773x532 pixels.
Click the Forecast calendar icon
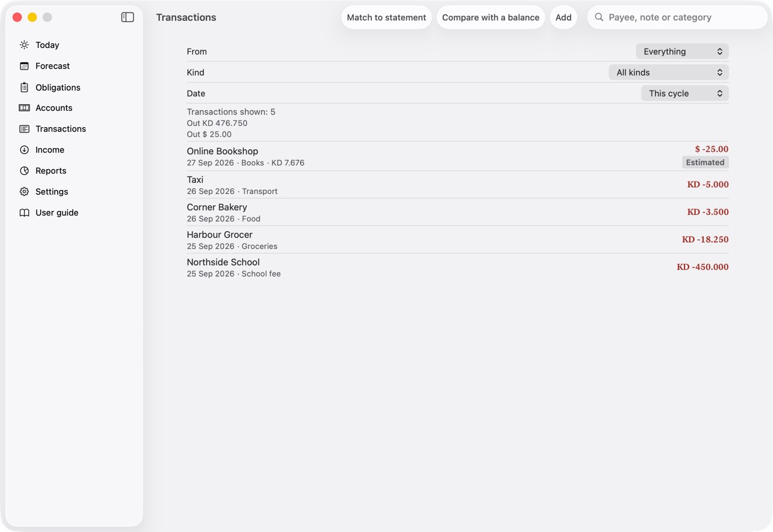point(24,66)
